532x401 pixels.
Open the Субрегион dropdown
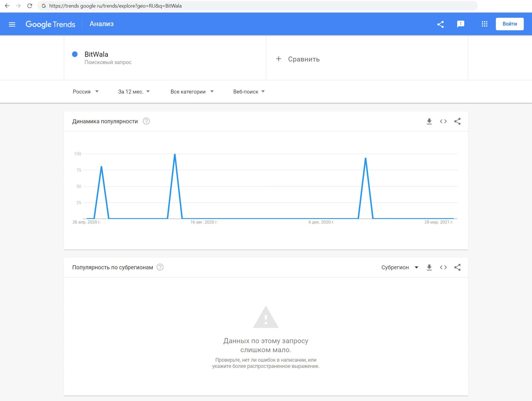tap(400, 267)
